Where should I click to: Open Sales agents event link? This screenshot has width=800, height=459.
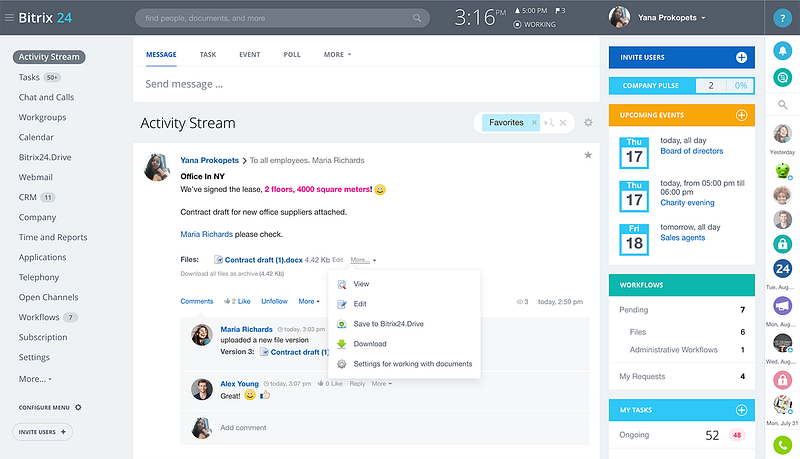tap(683, 238)
